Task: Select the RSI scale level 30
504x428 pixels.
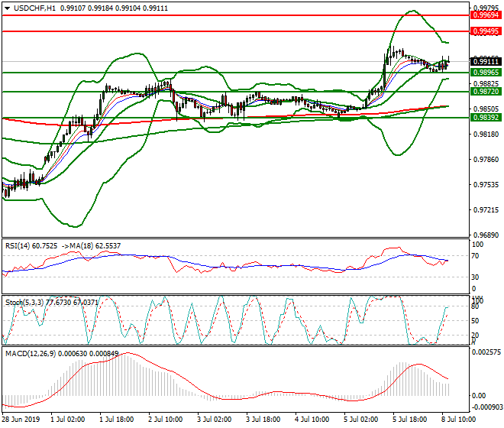Action: pyautogui.click(x=476, y=277)
